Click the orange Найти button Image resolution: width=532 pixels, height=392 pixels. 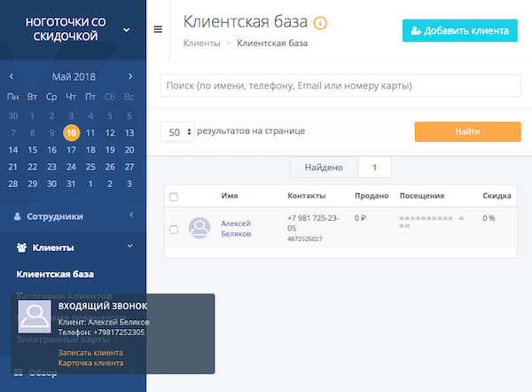(467, 131)
